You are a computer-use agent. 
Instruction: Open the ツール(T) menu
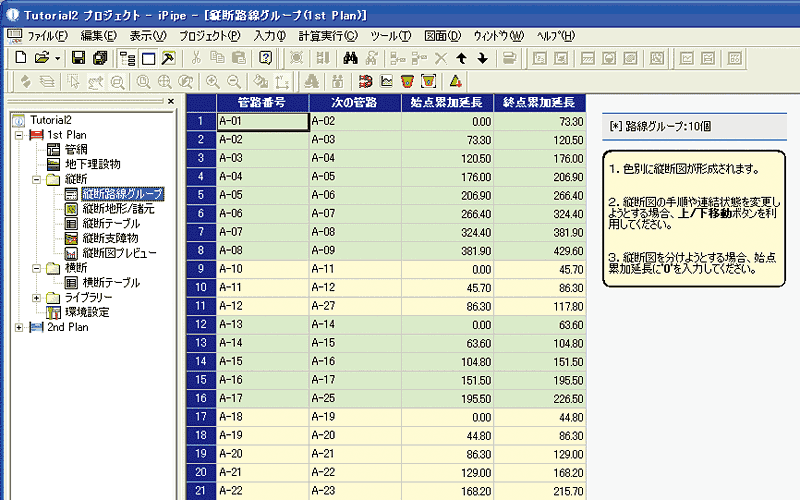(391, 36)
